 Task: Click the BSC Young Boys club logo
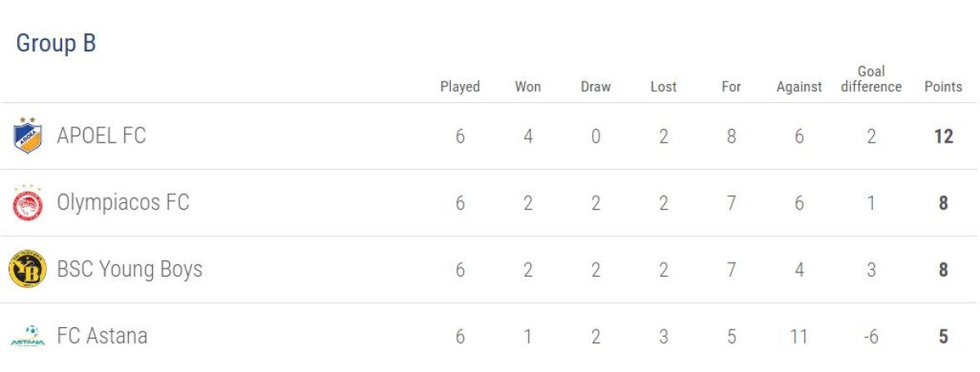pos(27,270)
